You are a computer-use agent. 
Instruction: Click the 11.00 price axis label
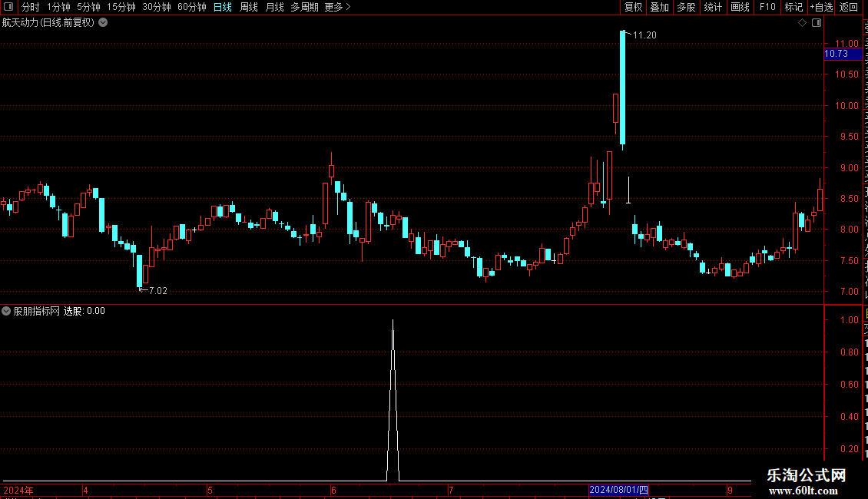[x=846, y=43]
